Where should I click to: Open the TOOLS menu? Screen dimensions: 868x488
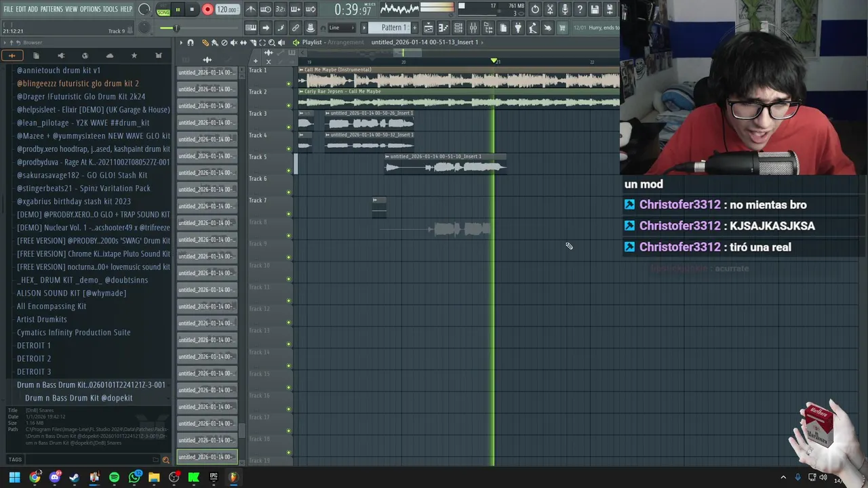click(x=111, y=9)
